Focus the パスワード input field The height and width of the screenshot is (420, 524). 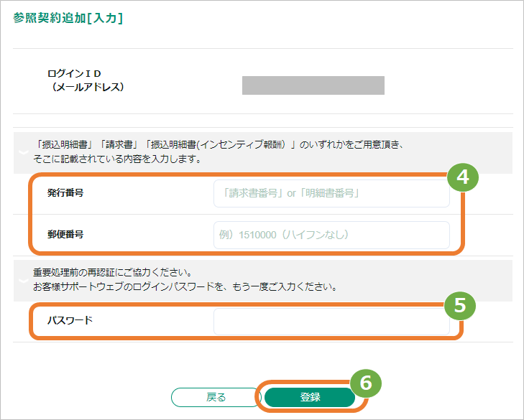tap(331, 322)
